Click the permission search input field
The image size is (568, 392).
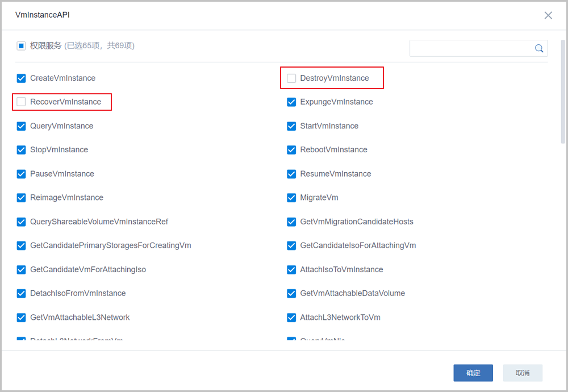[470, 48]
